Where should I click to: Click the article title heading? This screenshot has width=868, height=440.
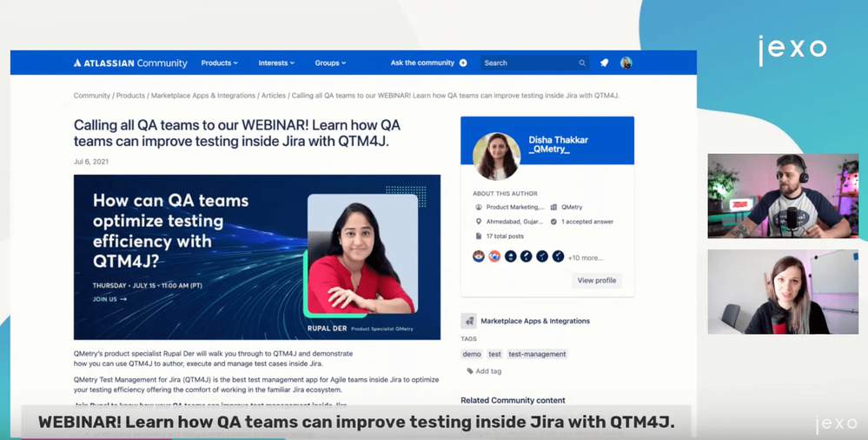coord(237,133)
